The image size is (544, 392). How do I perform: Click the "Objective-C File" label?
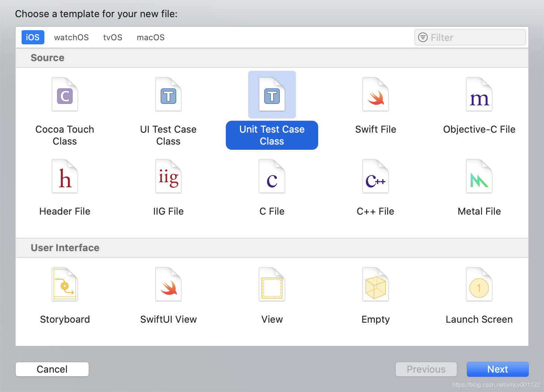479,129
